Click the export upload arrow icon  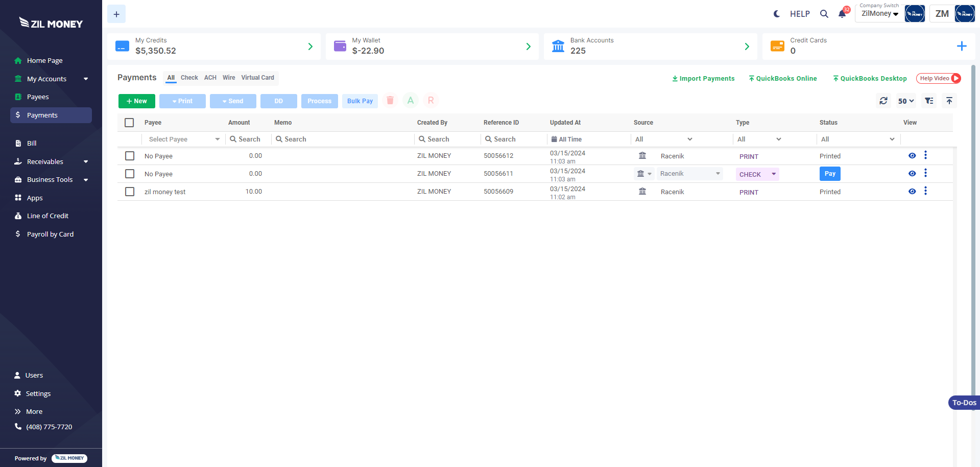pos(949,101)
